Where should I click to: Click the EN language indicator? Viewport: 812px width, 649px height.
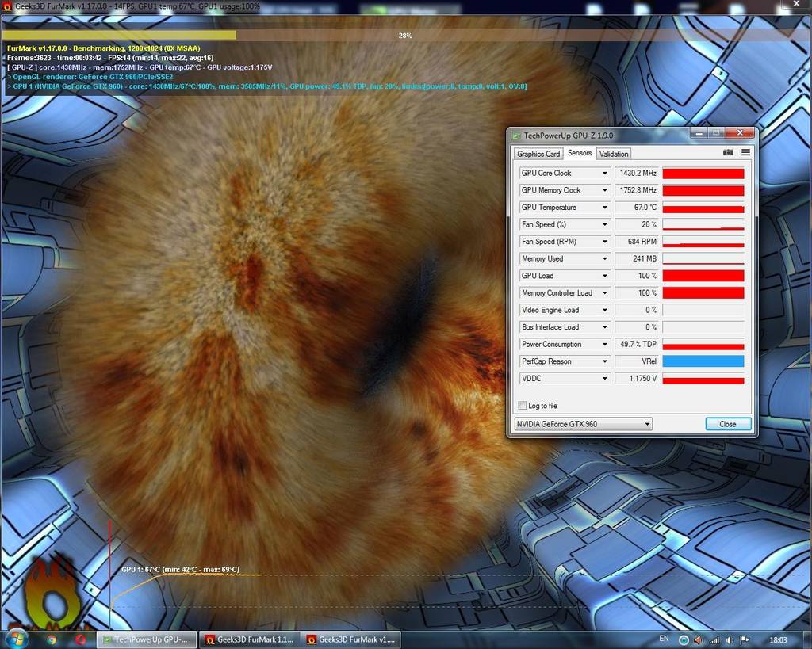[664, 639]
